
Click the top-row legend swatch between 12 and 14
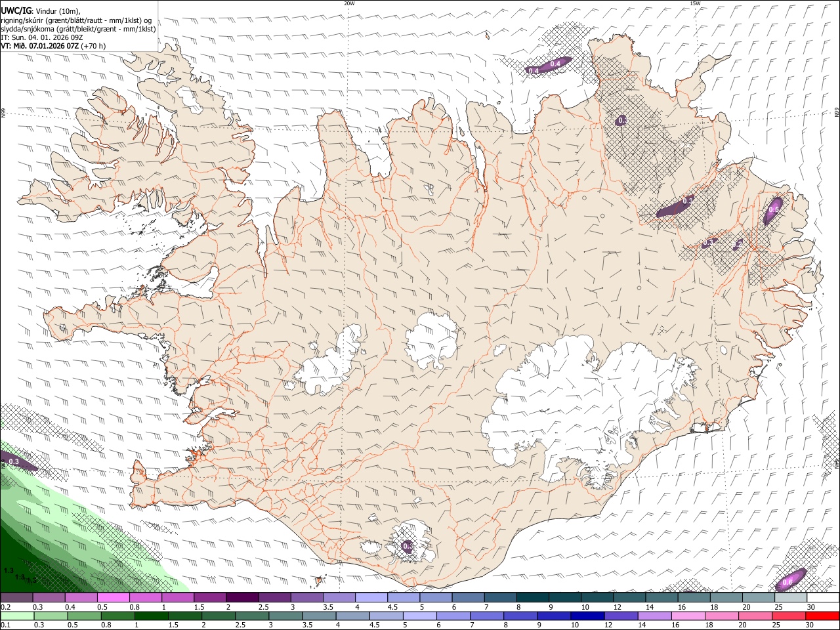(629, 598)
